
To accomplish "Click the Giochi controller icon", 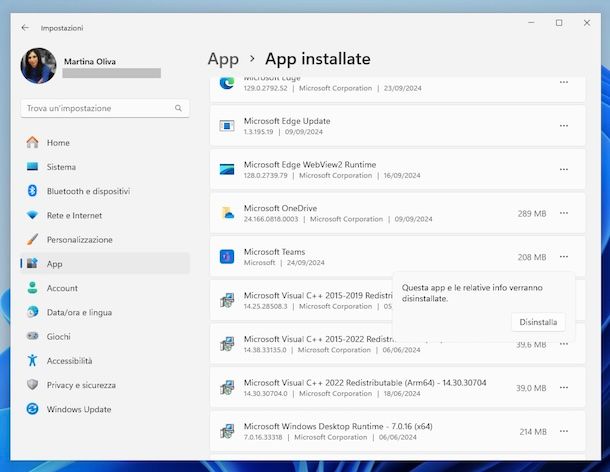I will coord(33,336).
